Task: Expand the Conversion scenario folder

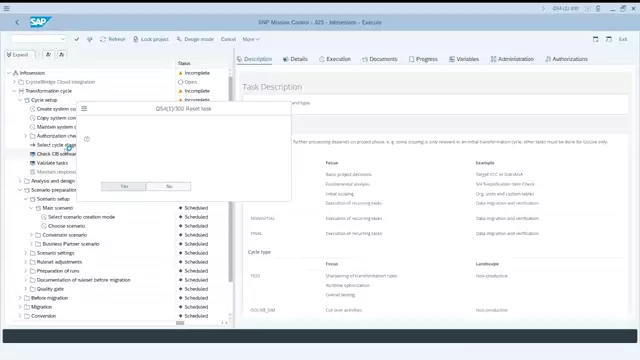Action: point(31,235)
